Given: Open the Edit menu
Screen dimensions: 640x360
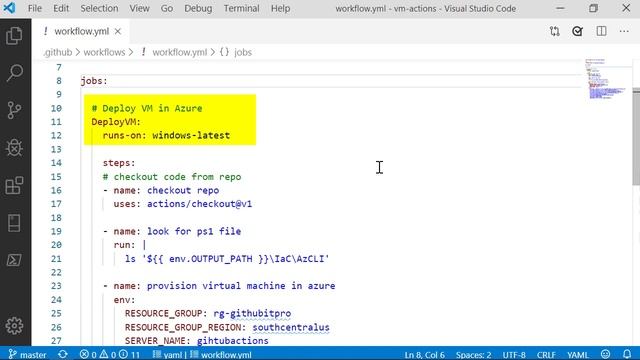Looking at the screenshot, I should click(x=61, y=8).
